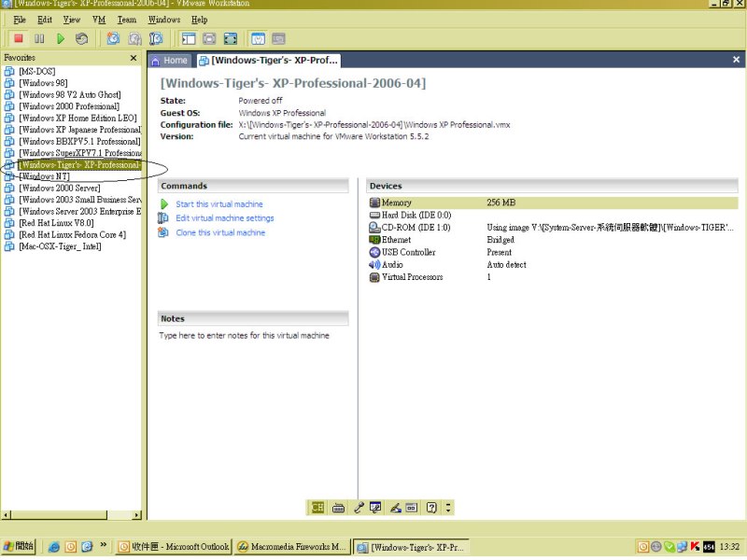Enter Full Screen mode via toolbar icon
Image resolution: width=747 pixels, height=560 pixels.
tap(231, 38)
